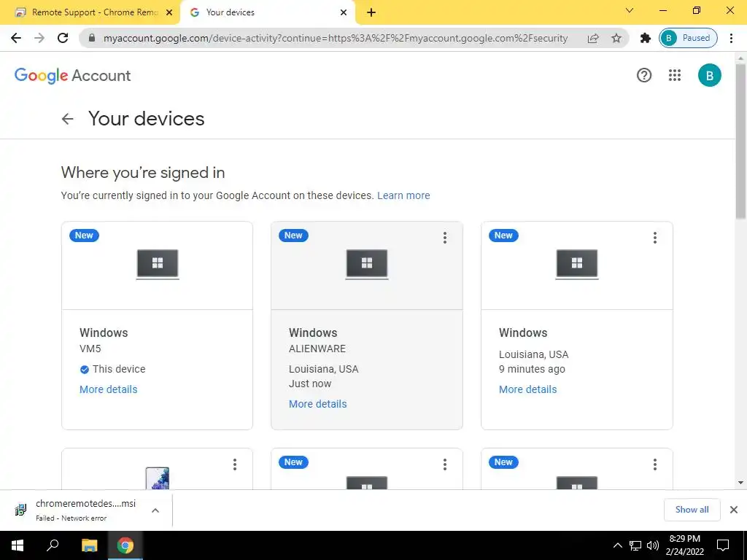
Task: Open the notification center
Action: pyautogui.click(x=723, y=545)
